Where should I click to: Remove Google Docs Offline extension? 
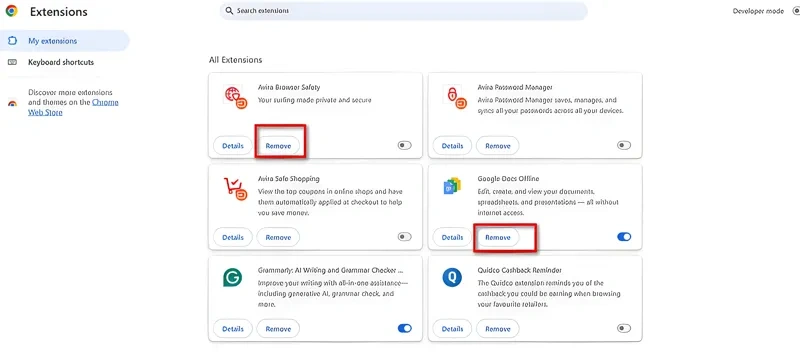(497, 237)
